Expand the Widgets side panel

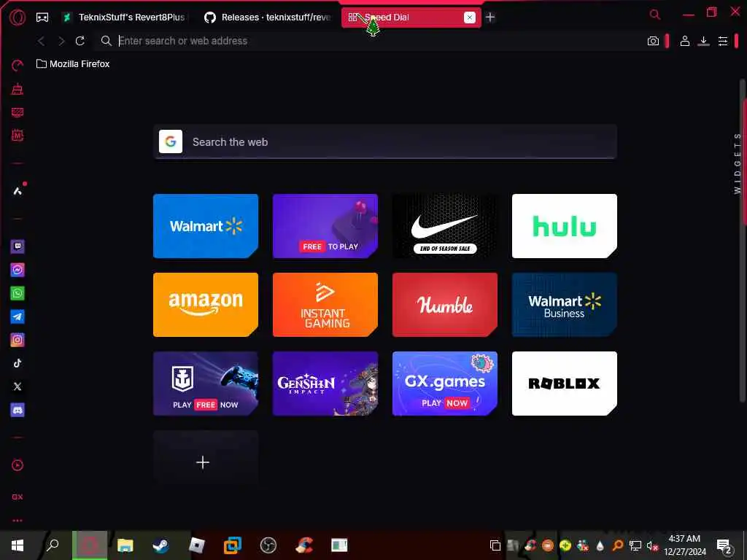[737, 163]
